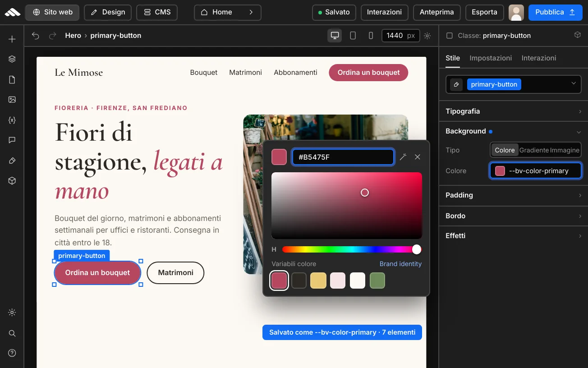Image resolution: width=588 pixels, height=368 pixels.
Task: Open the Brand identity link
Action: (x=400, y=264)
